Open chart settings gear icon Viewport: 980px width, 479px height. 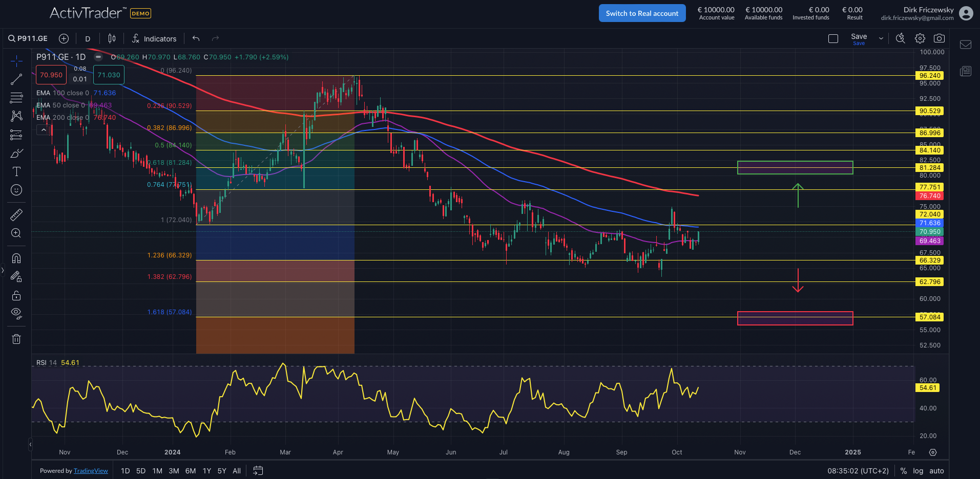920,38
